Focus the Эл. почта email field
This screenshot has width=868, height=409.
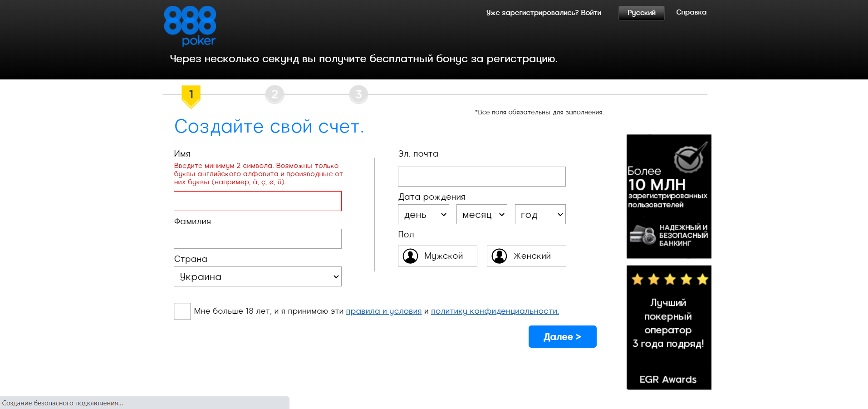[482, 177]
